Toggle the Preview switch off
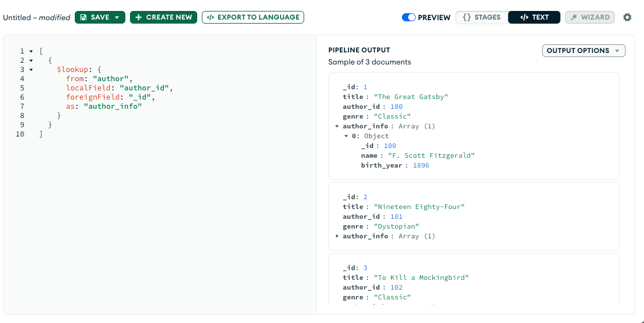Screen dimensions: 644x323 (408, 17)
